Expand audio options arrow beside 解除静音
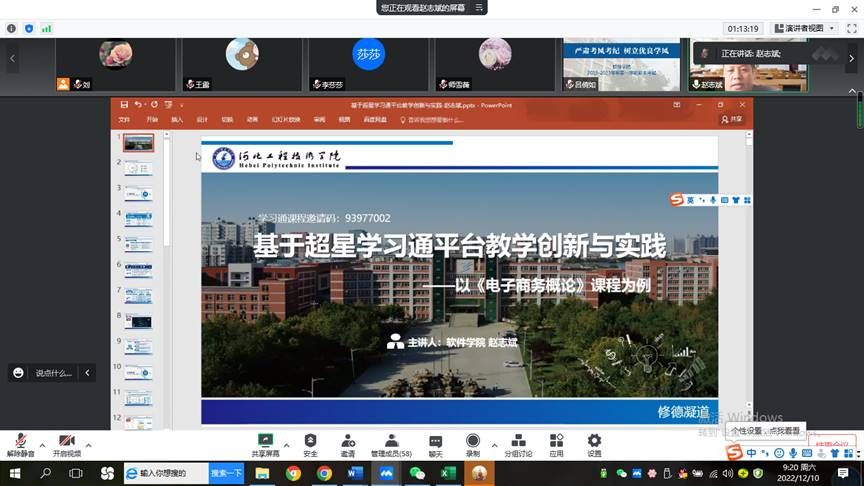 [x=42, y=445]
